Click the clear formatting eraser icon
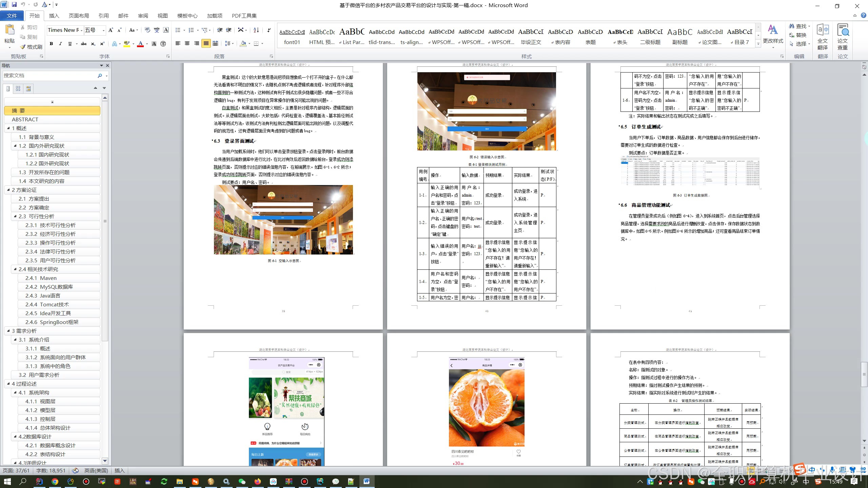The height and width of the screenshot is (488, 868). pyautogui.click(x=147, y=30)
